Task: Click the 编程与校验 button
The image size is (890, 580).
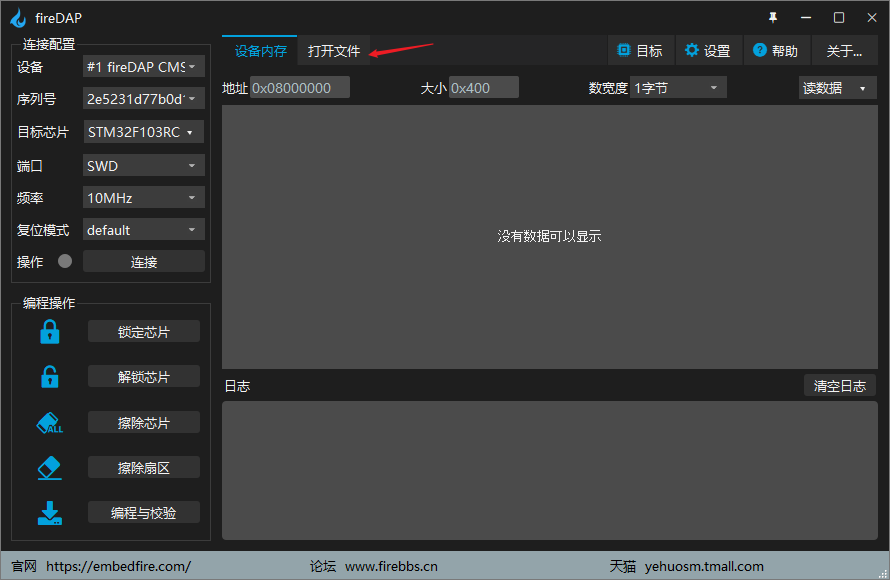Action: (x=144, y=512)
